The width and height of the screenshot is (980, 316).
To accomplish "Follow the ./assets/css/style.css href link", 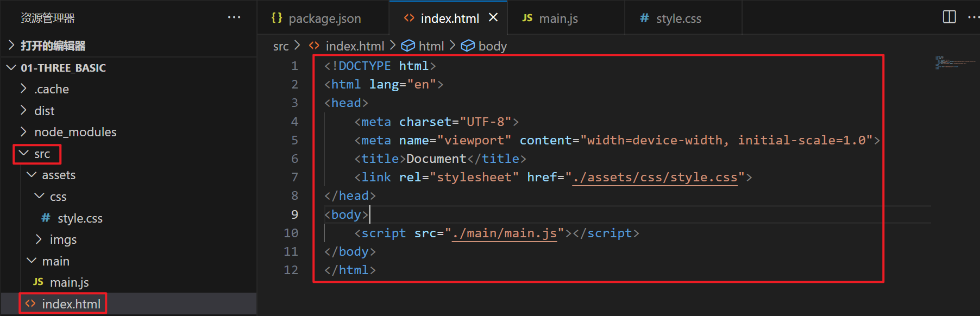I will [655, 178].
